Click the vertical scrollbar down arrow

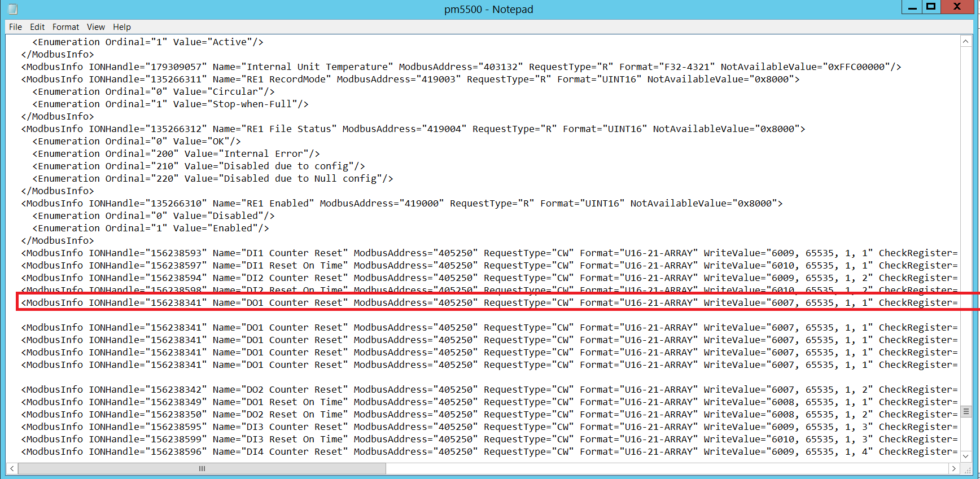click(x=966, y=456)
